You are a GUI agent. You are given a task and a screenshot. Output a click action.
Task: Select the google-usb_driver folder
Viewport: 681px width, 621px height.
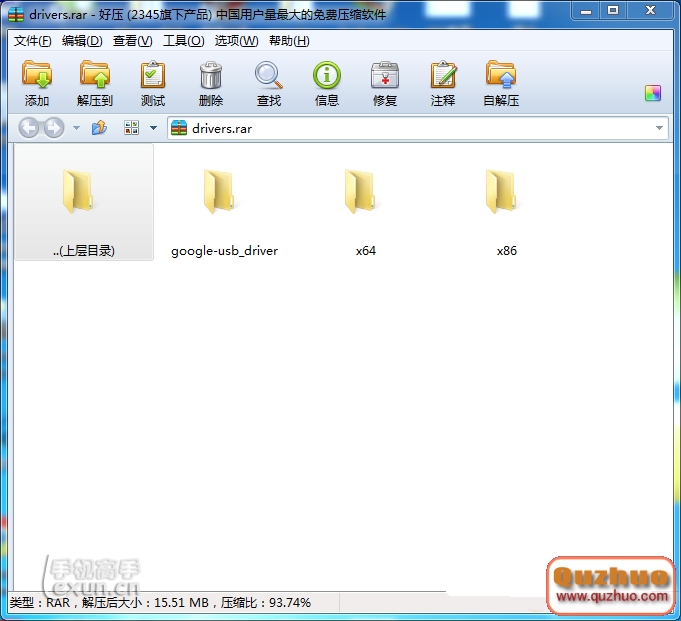point(225,213)
